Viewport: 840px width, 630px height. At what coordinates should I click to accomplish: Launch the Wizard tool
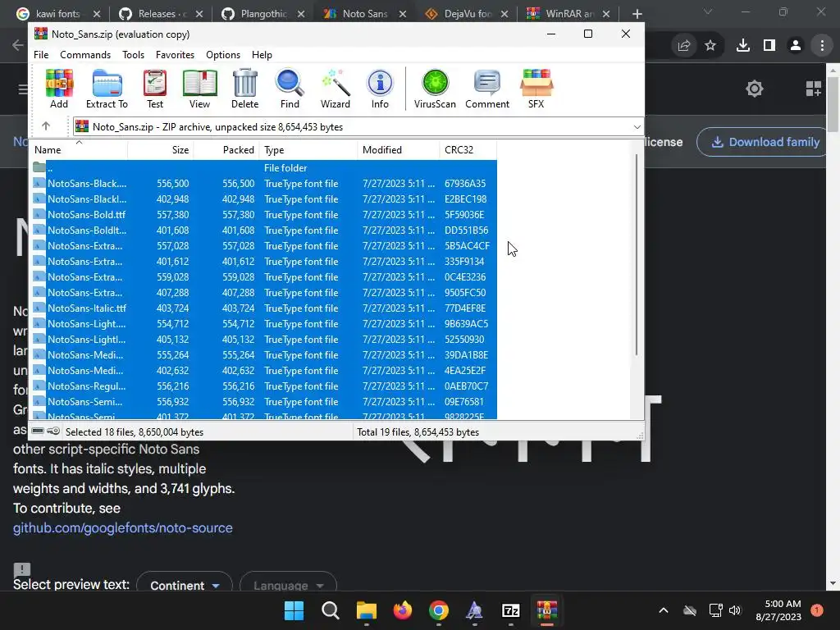pyautogui.click(x=336, y=89)
